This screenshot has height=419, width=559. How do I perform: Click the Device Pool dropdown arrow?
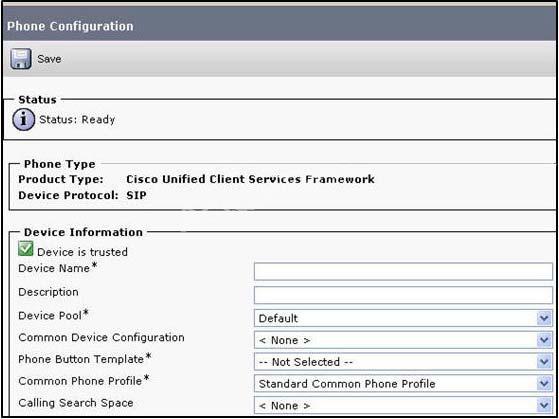tap(544, 318)
